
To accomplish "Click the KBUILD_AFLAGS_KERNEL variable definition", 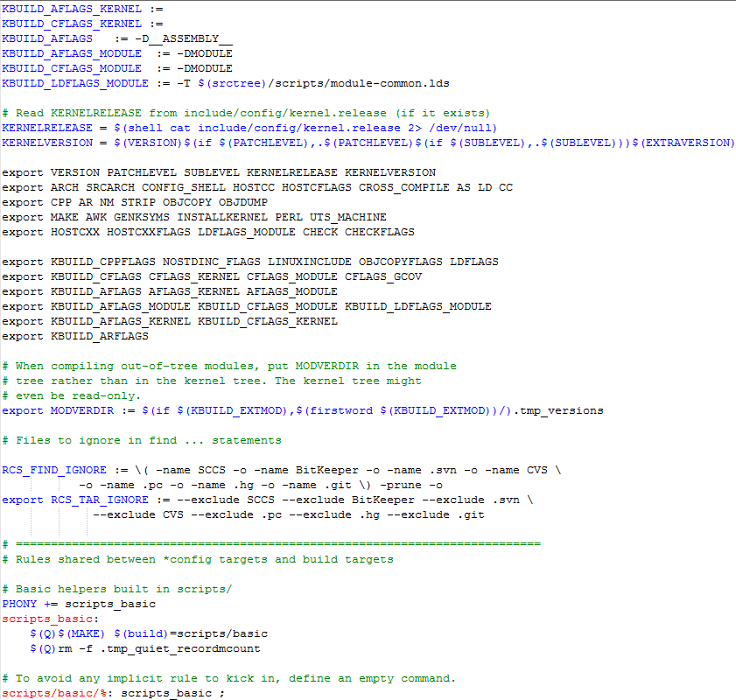I will (72, 9).
